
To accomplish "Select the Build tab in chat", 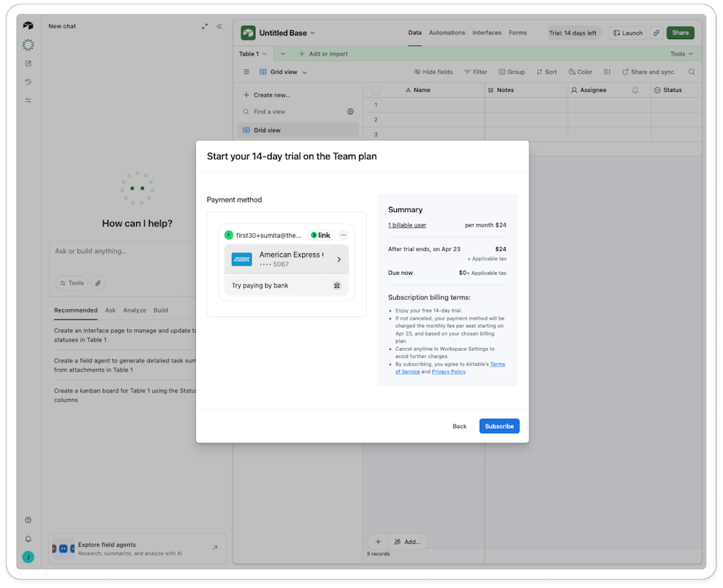I will (x=161, y=310).
